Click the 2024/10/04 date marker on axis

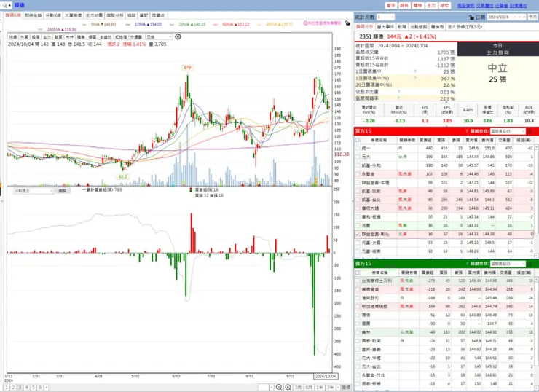tap(326, 376)
